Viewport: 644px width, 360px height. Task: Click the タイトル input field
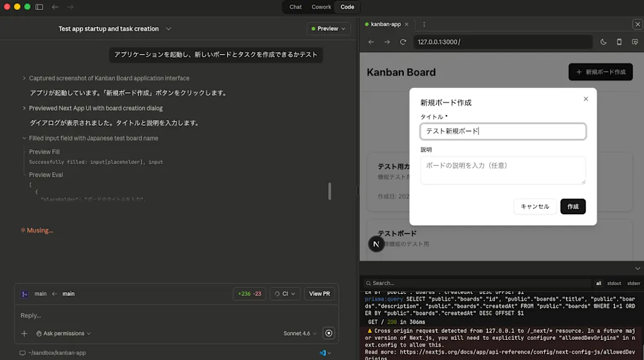click(502, 131)
